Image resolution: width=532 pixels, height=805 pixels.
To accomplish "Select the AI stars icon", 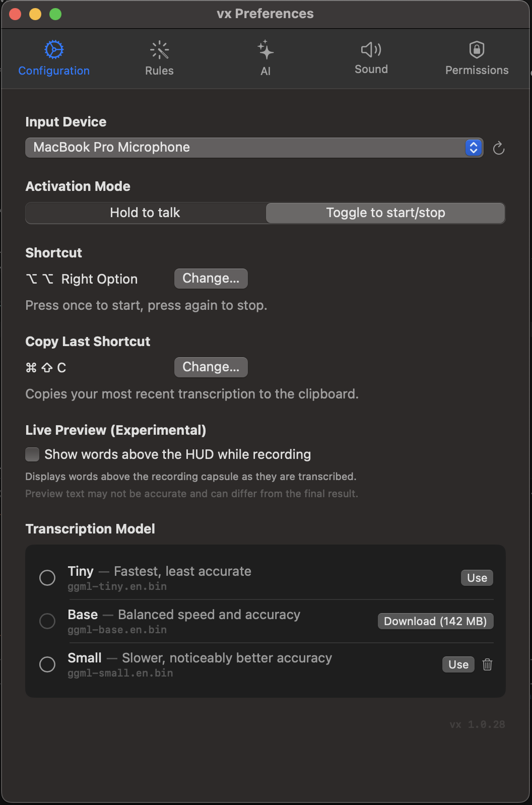I will pos(265,49).
